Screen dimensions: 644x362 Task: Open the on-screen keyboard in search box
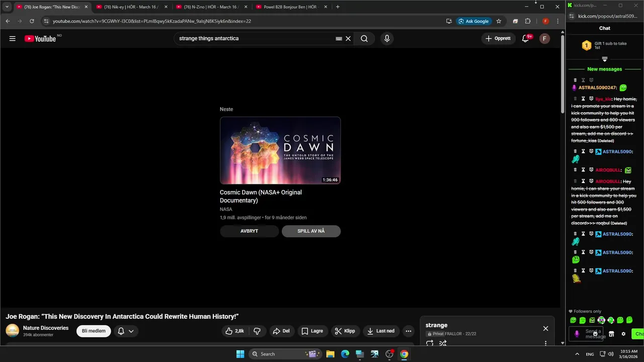click(339, 39)
